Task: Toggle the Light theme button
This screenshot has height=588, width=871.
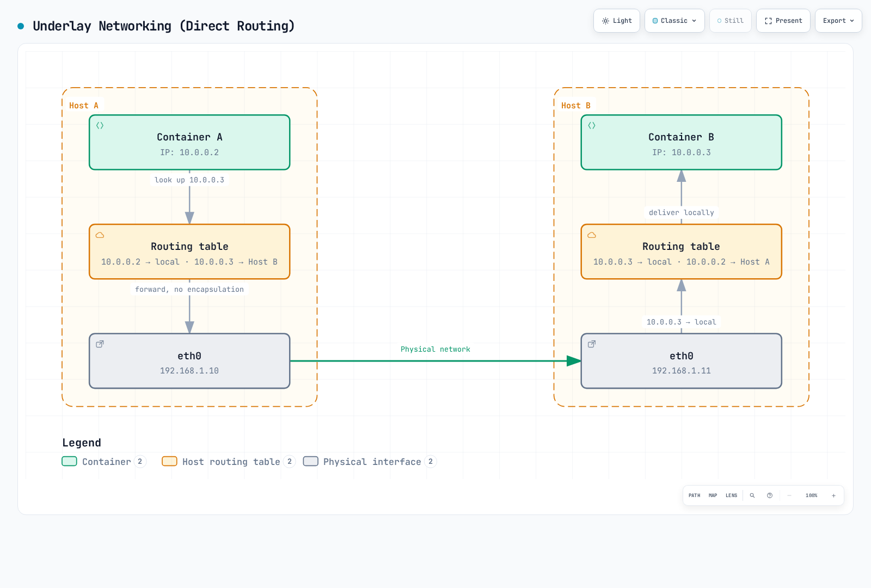Action: coord(616,21)
